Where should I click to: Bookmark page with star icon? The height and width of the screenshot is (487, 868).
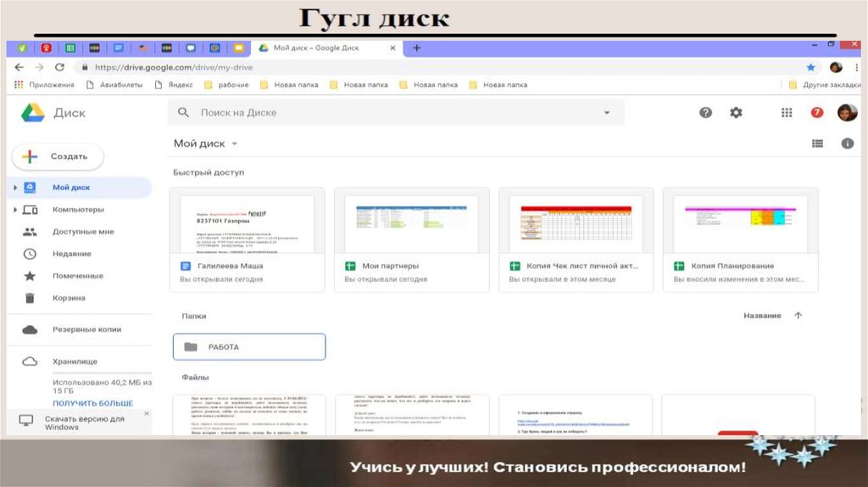coord(811,67)
